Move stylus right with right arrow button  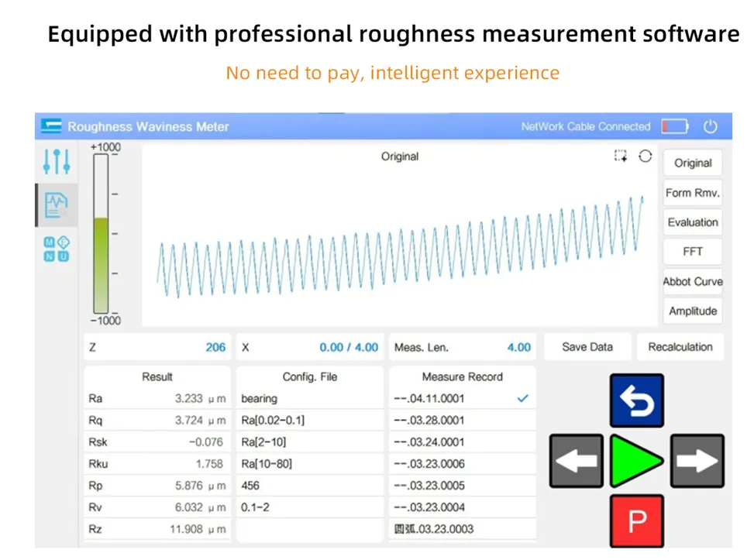click(697, 461)
